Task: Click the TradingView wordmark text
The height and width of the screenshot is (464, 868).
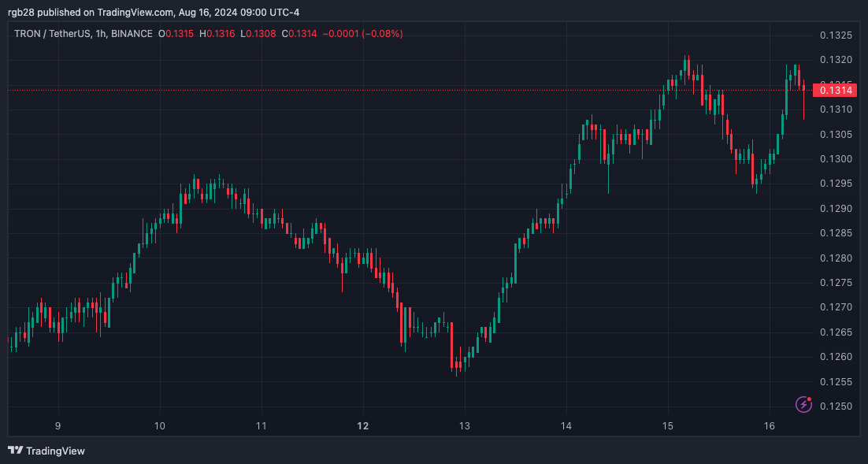Action: pos(55,451)
